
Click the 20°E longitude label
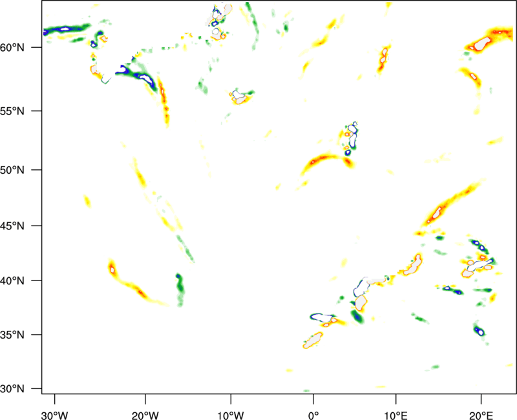(x=481, y=415)
